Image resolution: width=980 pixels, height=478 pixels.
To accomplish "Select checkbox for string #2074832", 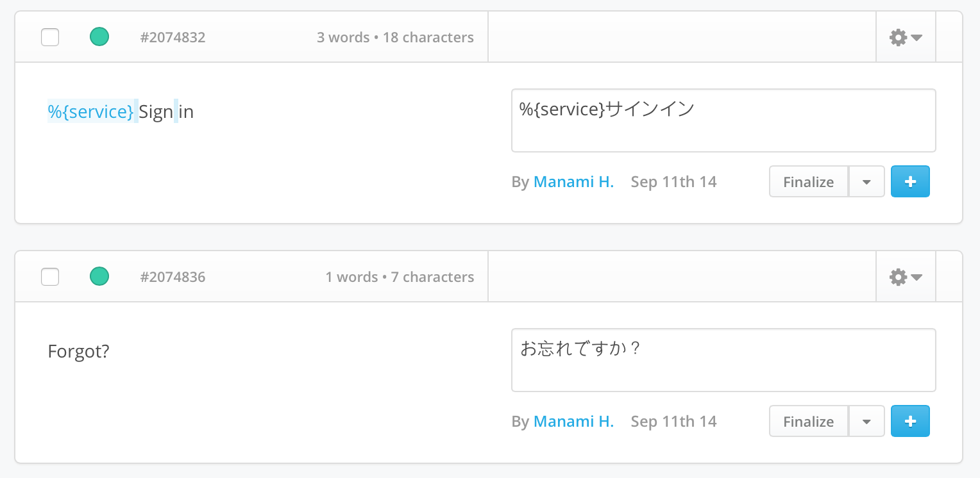I will point(50,37).
